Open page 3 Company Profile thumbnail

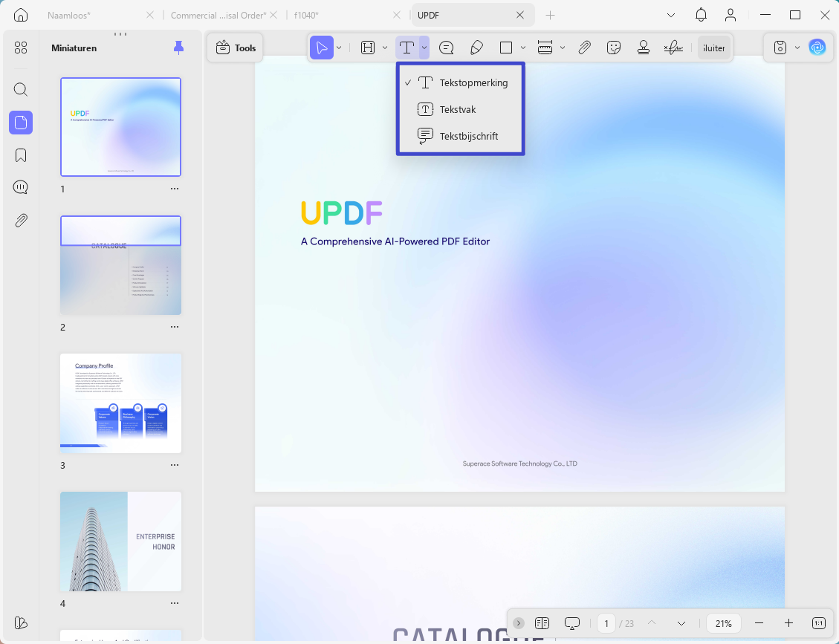click(x=120, y=403)
